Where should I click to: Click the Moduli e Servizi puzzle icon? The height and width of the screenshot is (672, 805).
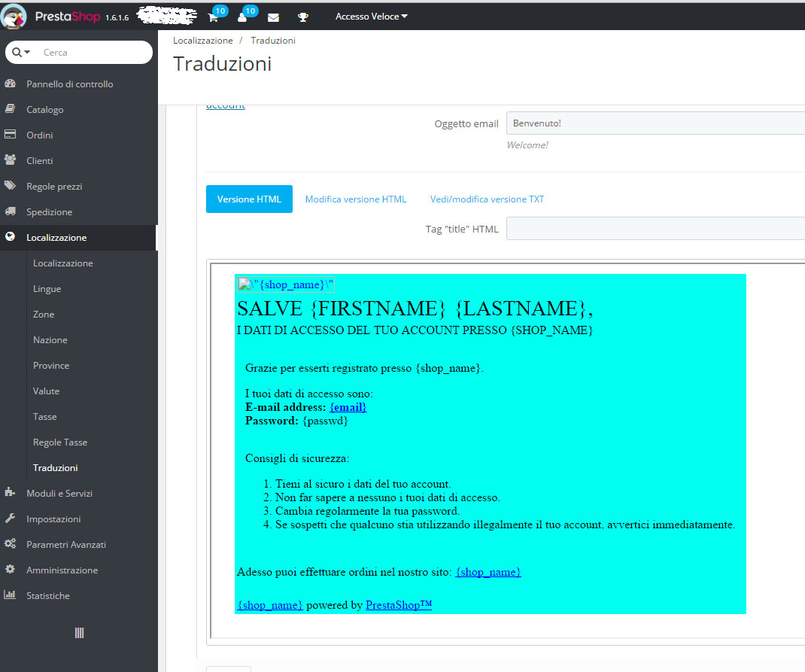[10, 492]
